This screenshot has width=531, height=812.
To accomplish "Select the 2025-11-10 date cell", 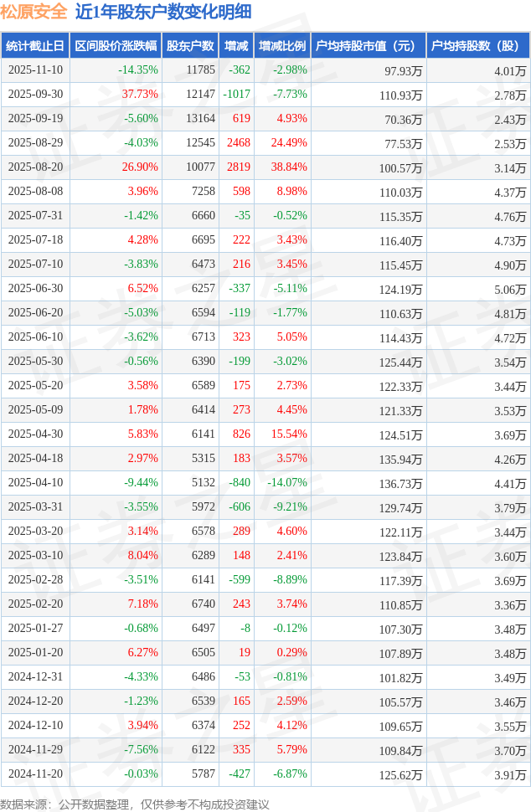I will tap(34, 70).
